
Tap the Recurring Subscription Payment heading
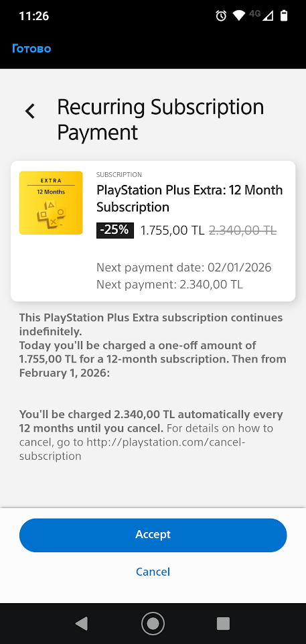pos(161,119)
